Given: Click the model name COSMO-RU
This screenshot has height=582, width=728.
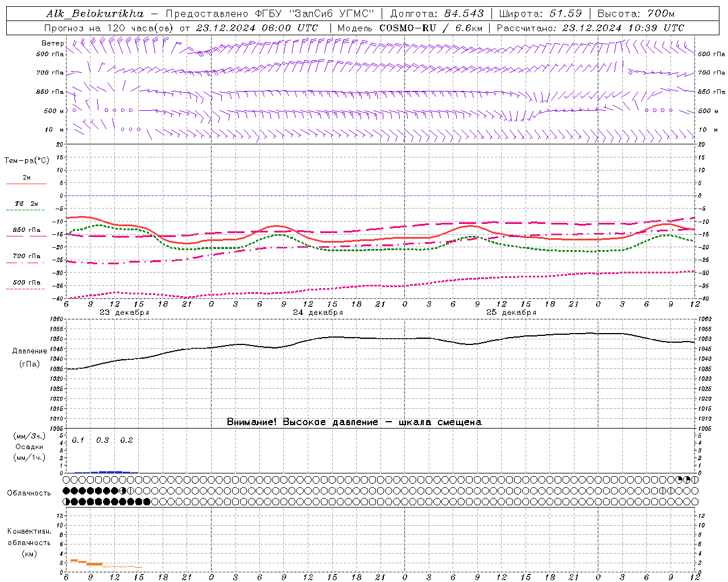Looking at the screenshot, I should [407, 28].
